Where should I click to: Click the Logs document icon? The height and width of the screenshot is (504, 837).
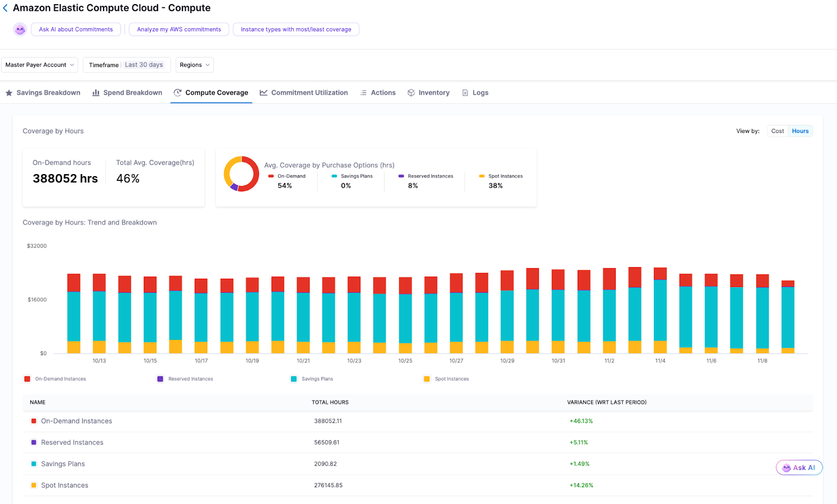(x=465, y=93)
